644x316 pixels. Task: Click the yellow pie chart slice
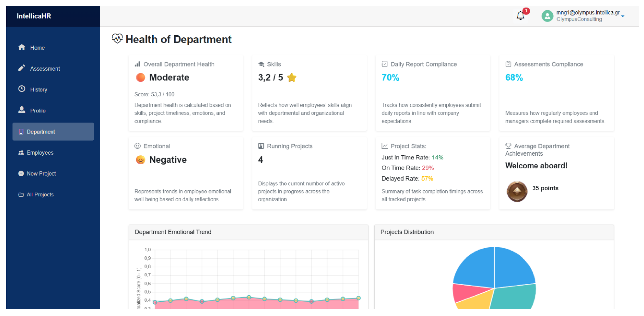(475, 301)
